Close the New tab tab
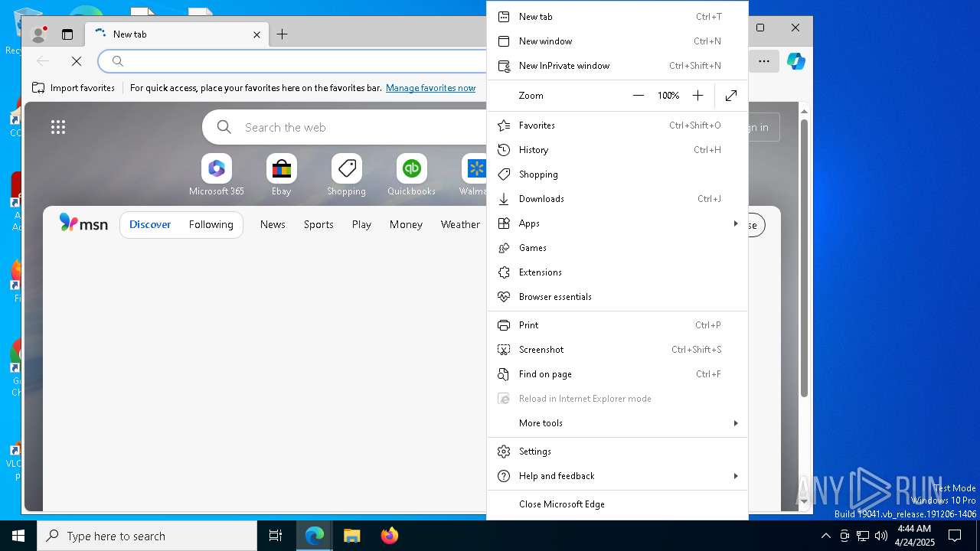 coord(257,34)
